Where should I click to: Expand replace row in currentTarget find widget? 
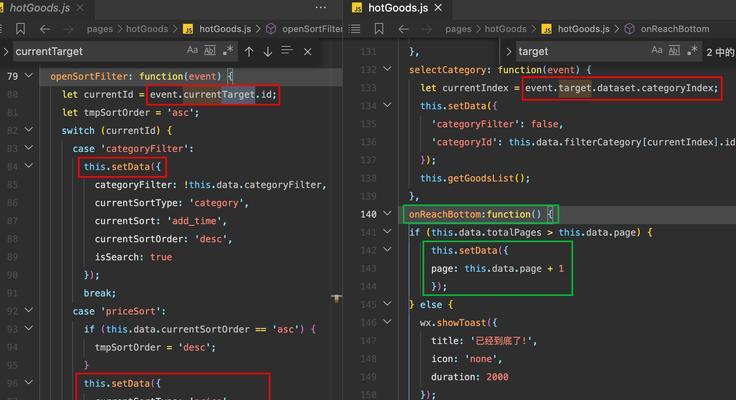click(6, 52)
